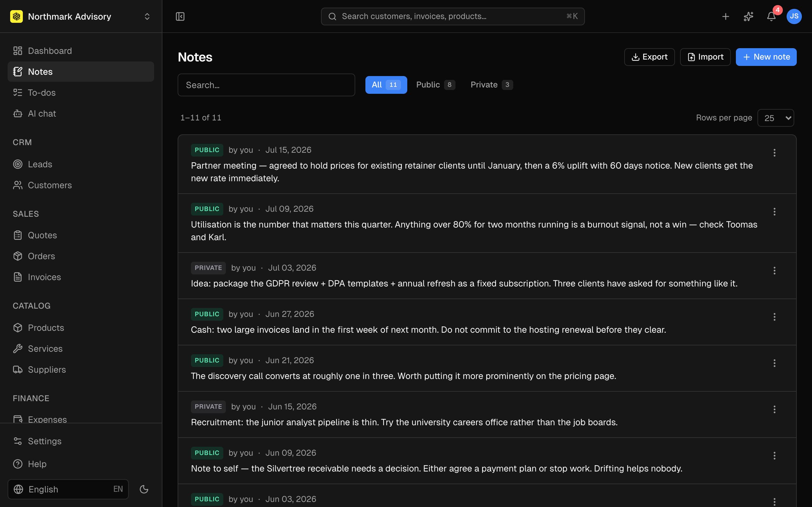Open the AI sparkles assistant icon
This screenshot has height=507, width=812.
click(748, 16)
